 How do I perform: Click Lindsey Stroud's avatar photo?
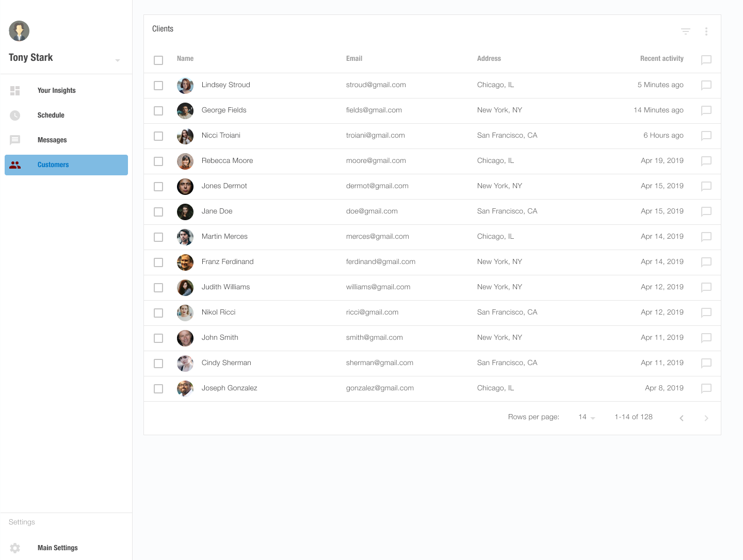(185, 86)
